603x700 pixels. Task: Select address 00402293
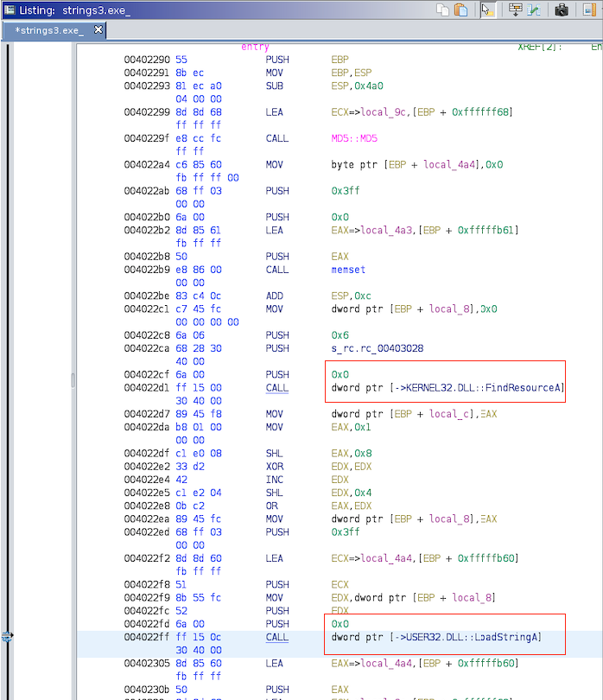147,86
